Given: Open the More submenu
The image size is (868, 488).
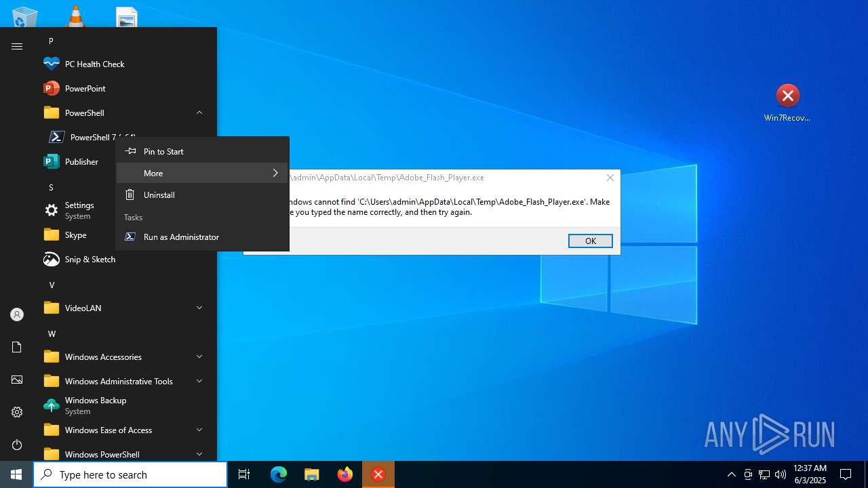Looking at the screenshot, I should click(202, 173).
